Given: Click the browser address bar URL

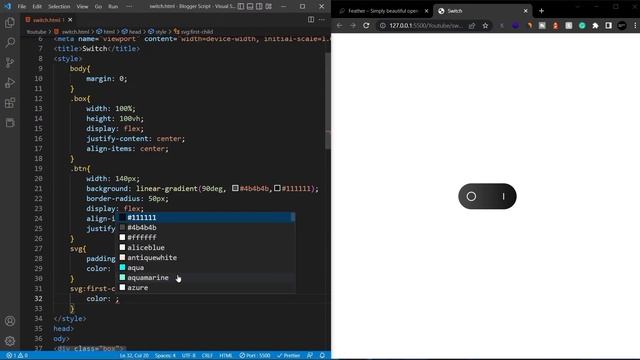Looking at the screenshot, I should [425, 25].
